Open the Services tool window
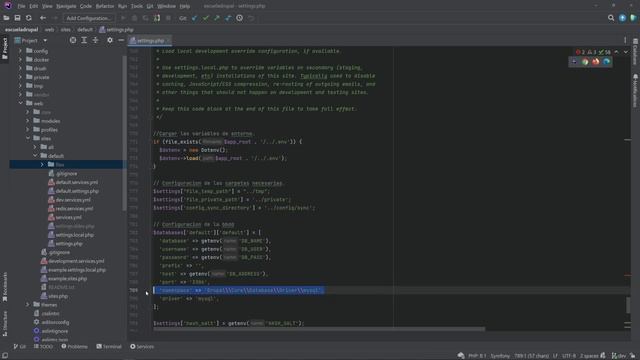This screenshot has height=360, width=640. pos(142,347)
